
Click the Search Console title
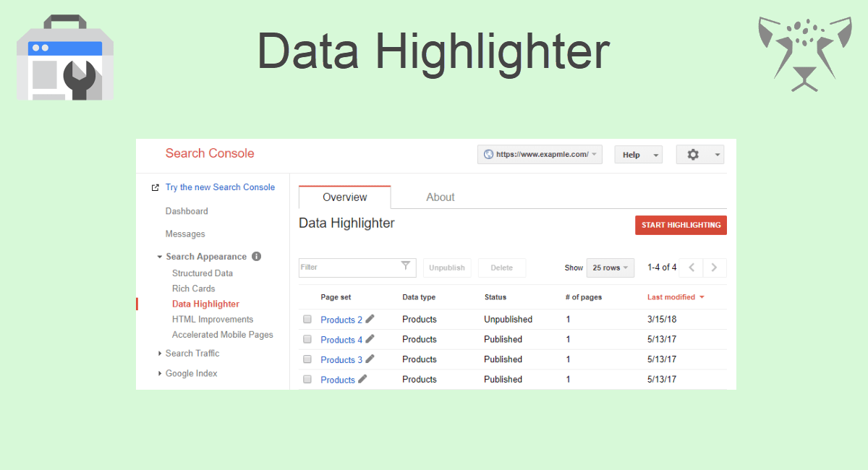(x=210, y=153)
